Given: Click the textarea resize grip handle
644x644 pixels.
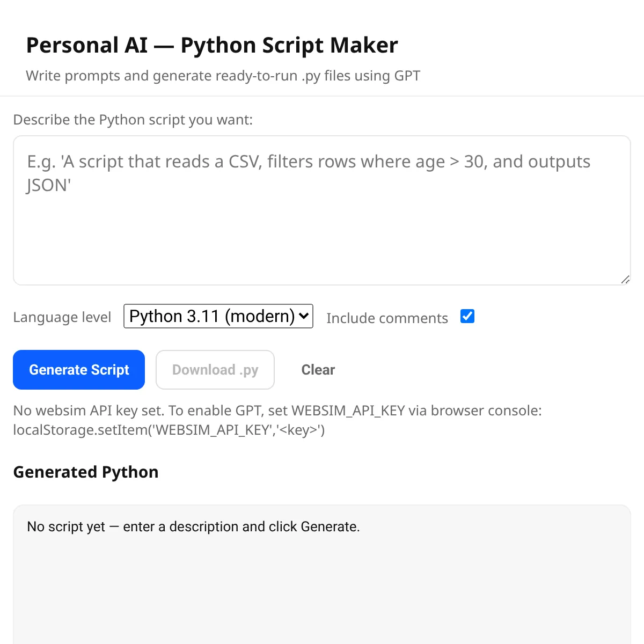Looking at the screenshot, I should click(x=625, y=279).
